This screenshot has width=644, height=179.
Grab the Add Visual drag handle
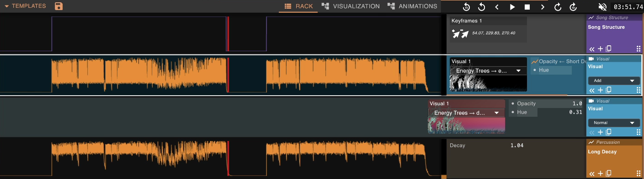coord(638,90)
